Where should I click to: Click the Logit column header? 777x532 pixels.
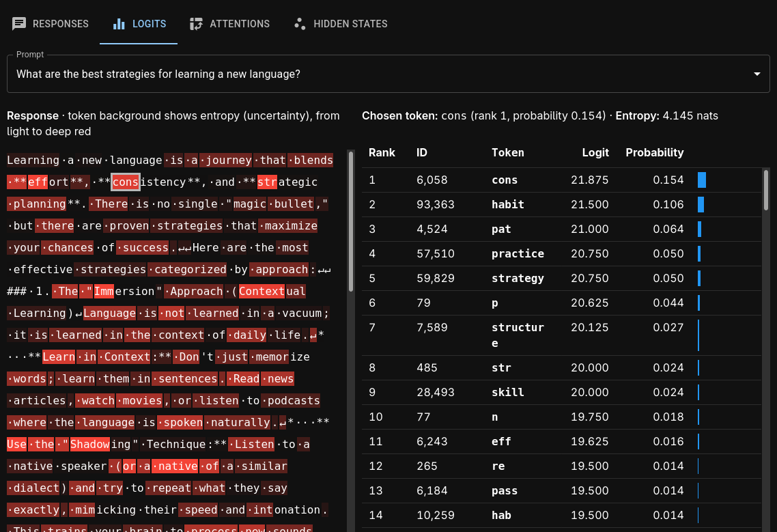[595, 153]
